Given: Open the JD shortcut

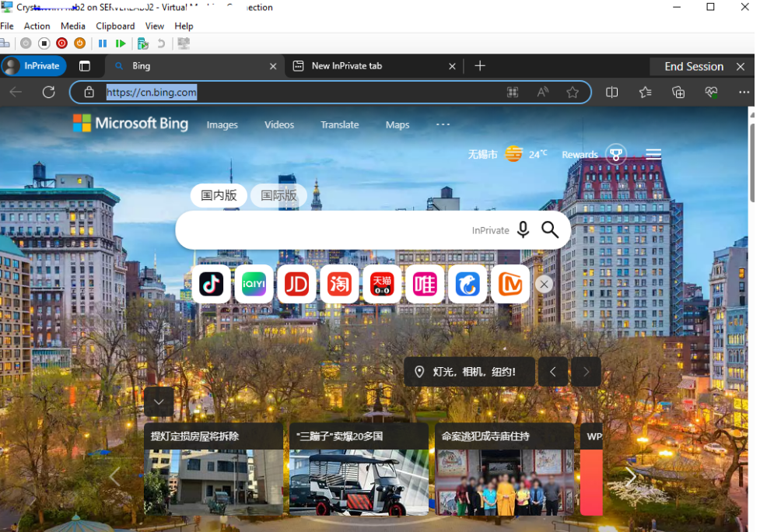Looking at the screenshot, I should pyautogui.click(x=296, y=284).
